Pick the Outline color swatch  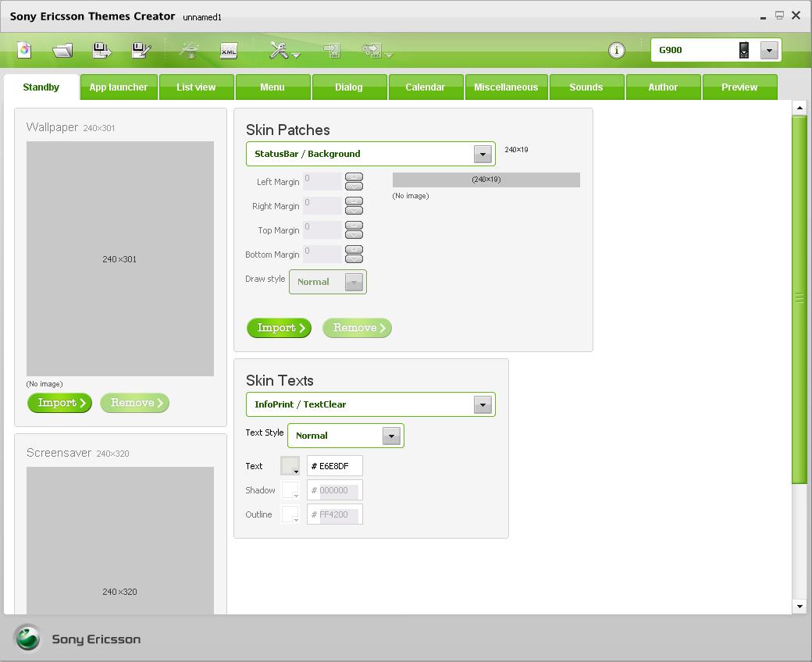[290, 514]
